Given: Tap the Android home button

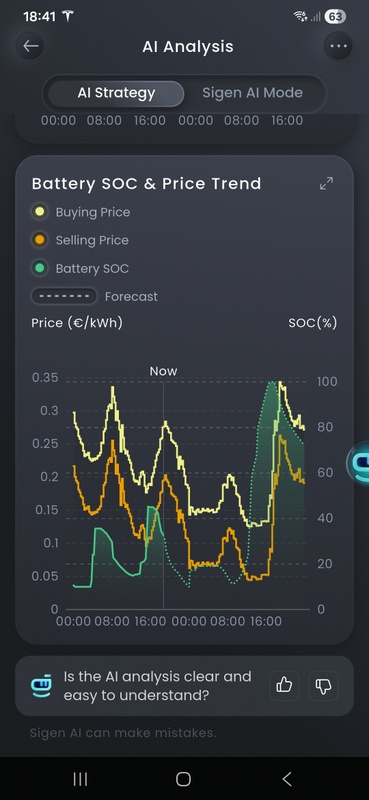Looking at the screenshot, I should click(183, 779).
